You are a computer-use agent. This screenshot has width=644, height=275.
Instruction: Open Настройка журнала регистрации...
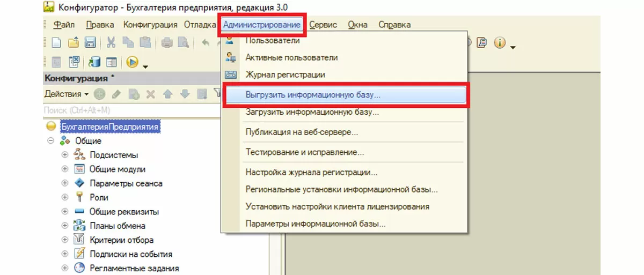pyautogui.click(x=344, y=173)
